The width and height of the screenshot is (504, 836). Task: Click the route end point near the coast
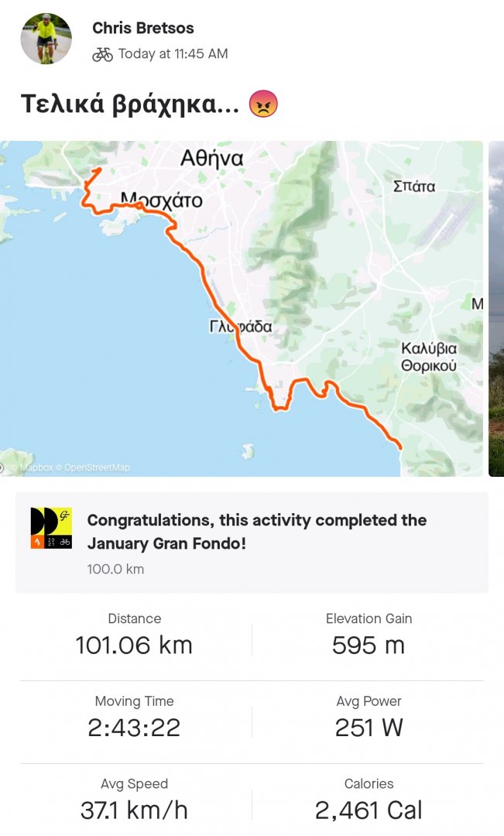click(399, 447)
